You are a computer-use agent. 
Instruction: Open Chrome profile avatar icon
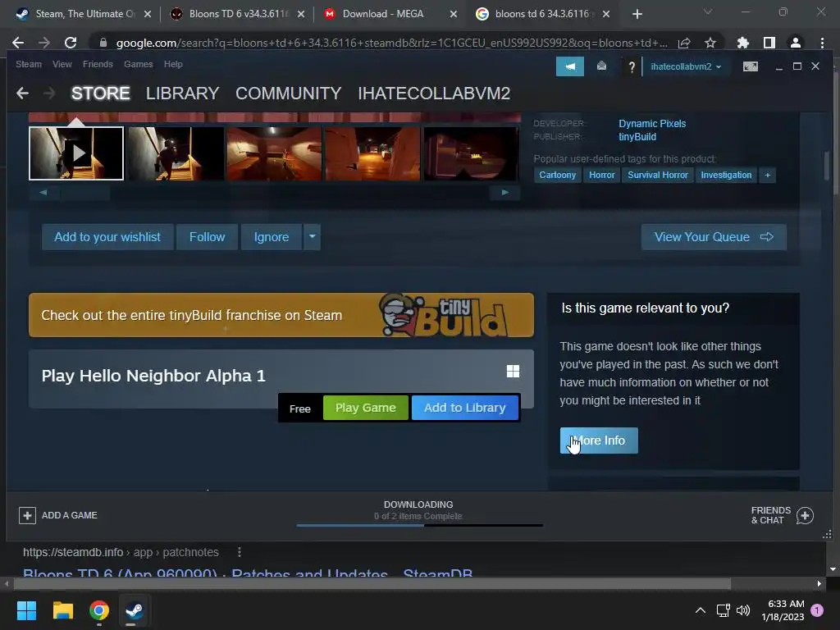coord(796,43)
